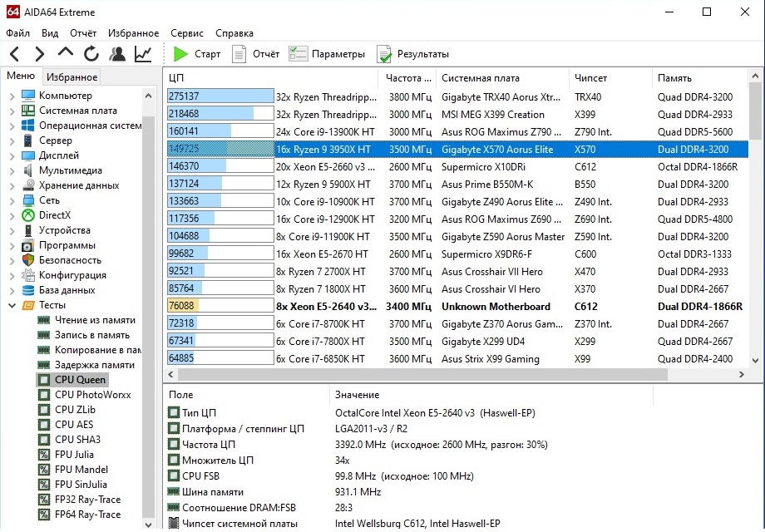Click the Безопасность shield icon
The height and width of the screenshot is (532, 765).
28,260
